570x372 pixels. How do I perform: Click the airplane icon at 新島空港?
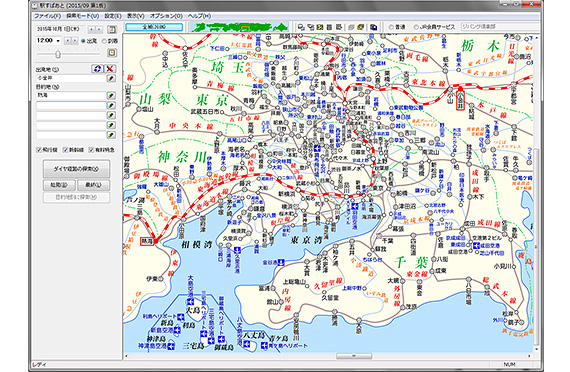177,330
